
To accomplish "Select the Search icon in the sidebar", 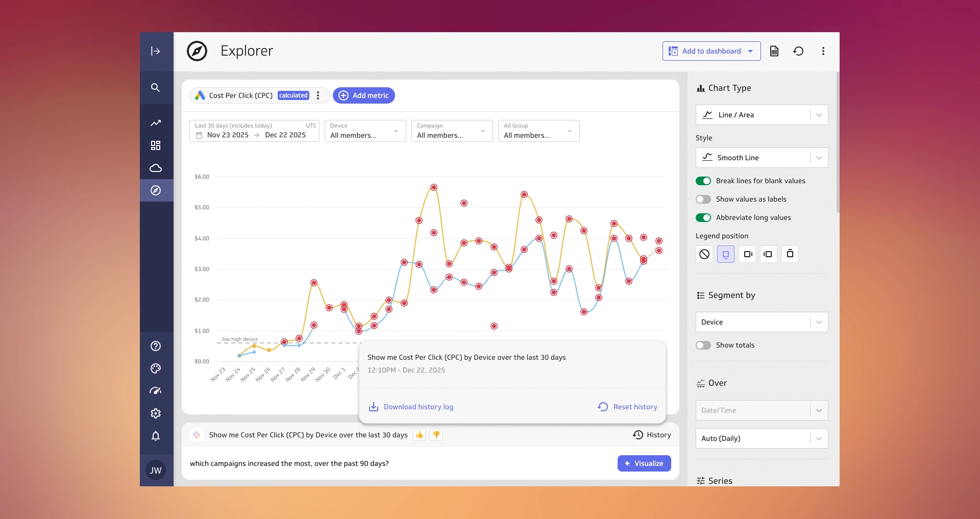I will (156, 88).
